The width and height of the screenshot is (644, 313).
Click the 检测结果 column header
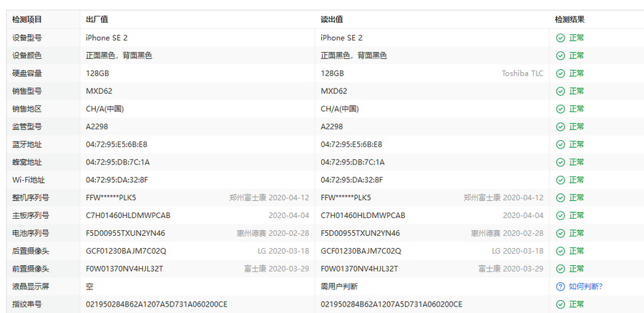click(570, 20)
